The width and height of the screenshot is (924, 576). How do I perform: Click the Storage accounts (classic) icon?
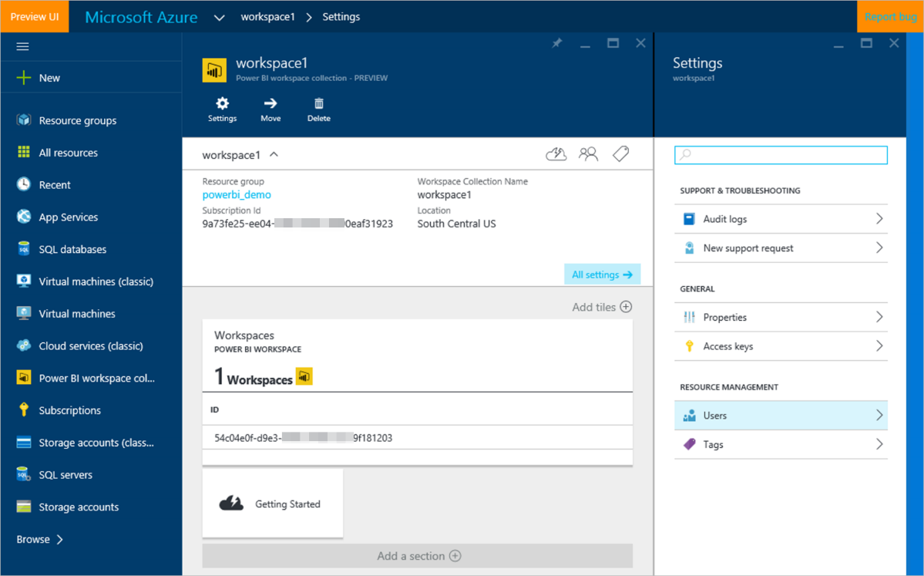pos(24,442)
